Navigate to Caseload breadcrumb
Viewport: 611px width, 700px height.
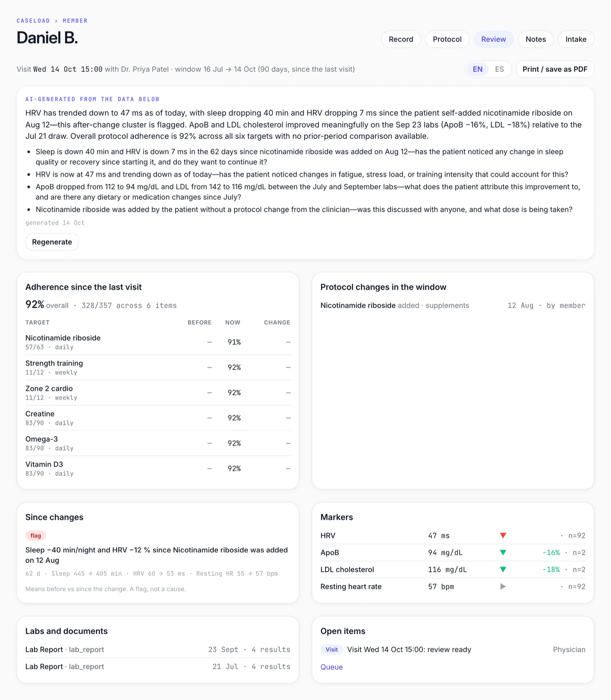coord(33,21)
